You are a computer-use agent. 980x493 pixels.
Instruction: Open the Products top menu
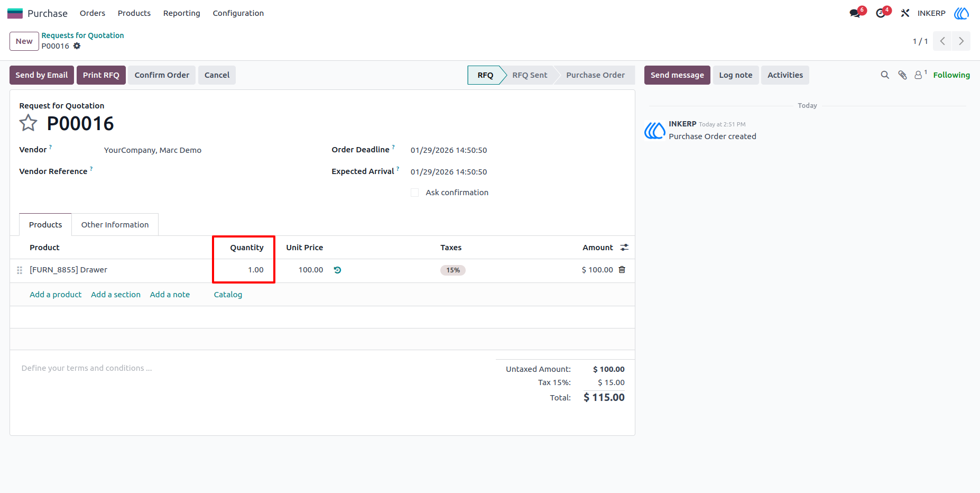pyautogui.click(x=134, y=13)
